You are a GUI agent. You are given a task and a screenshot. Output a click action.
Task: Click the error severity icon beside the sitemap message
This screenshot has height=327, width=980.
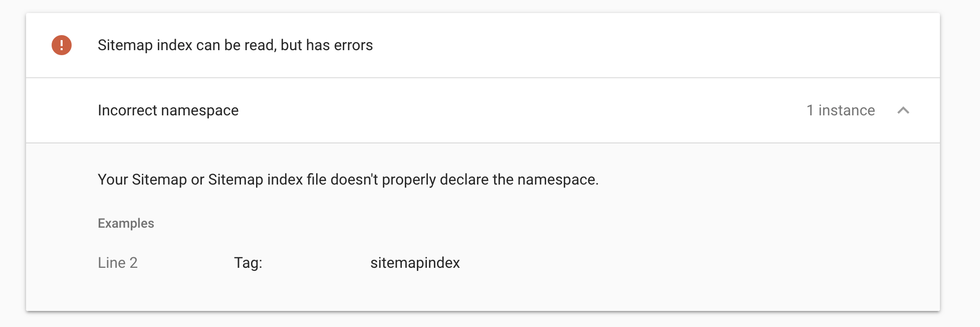pos(61,45)
